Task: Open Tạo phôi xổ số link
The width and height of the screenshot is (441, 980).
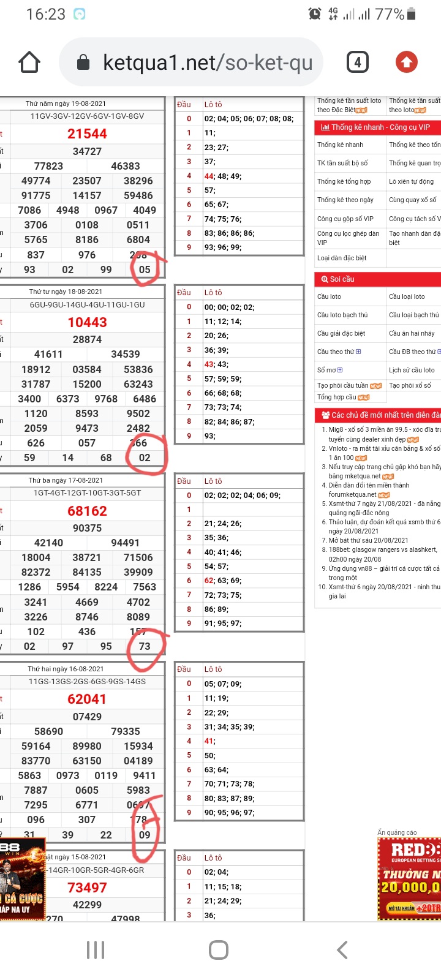Action: (x=410, y=385)
